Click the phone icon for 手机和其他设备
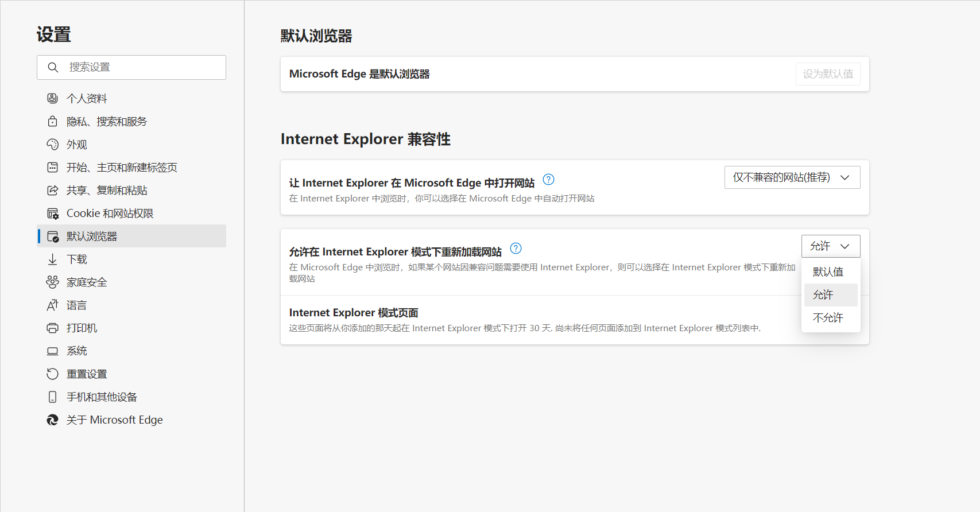 click(x=52, y=397)
